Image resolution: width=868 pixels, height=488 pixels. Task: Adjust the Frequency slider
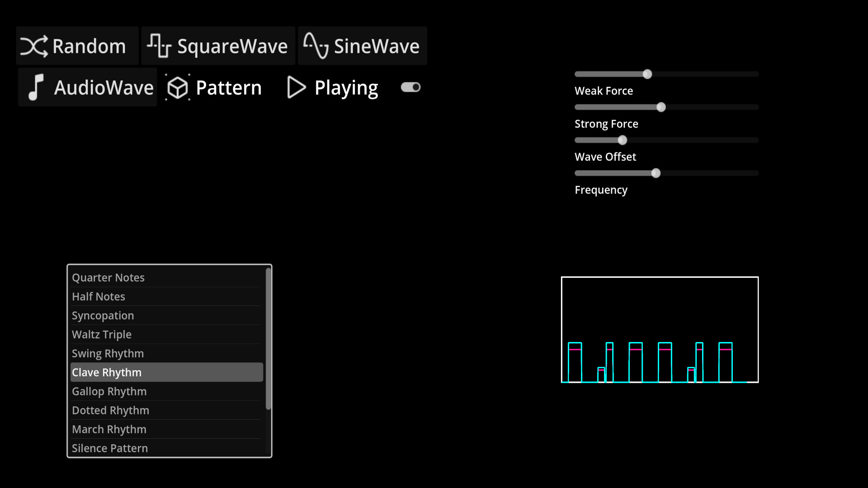(656, 173)
